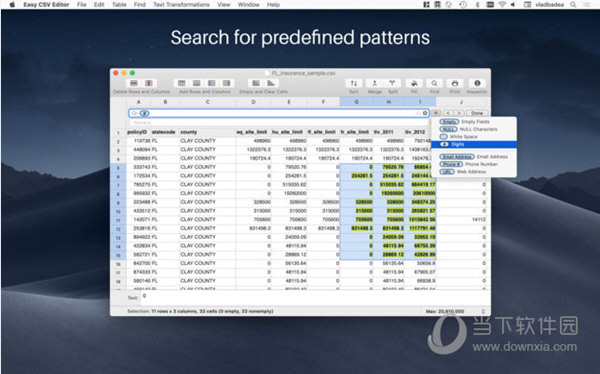Screen dimensions: 600x374
Task: Click the Selection summary text in status bar
Action: (200, 312)
